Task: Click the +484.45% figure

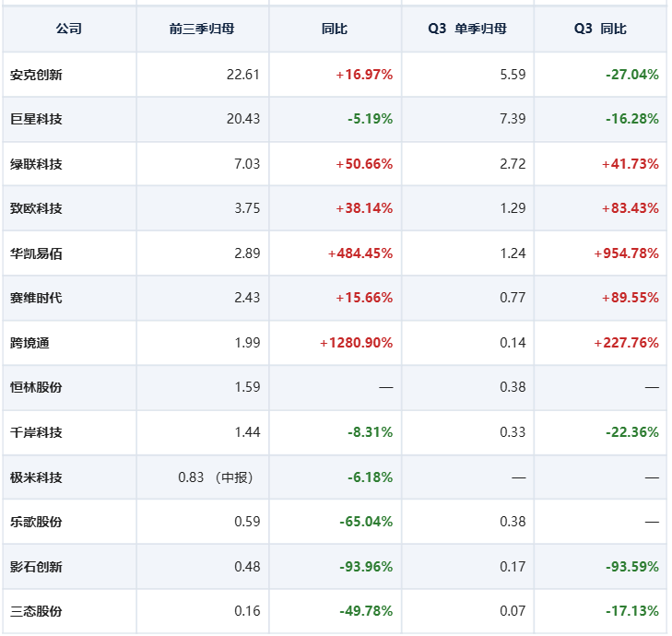Action: tap(360, 253)
